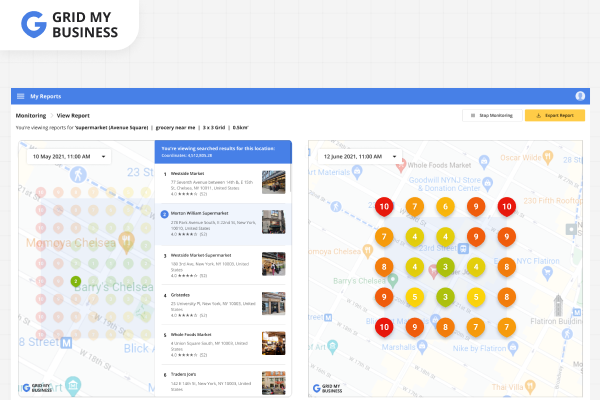Open the 12 June 2021 date dropdown
600x400 pixels.
click(x=360, y=157)
